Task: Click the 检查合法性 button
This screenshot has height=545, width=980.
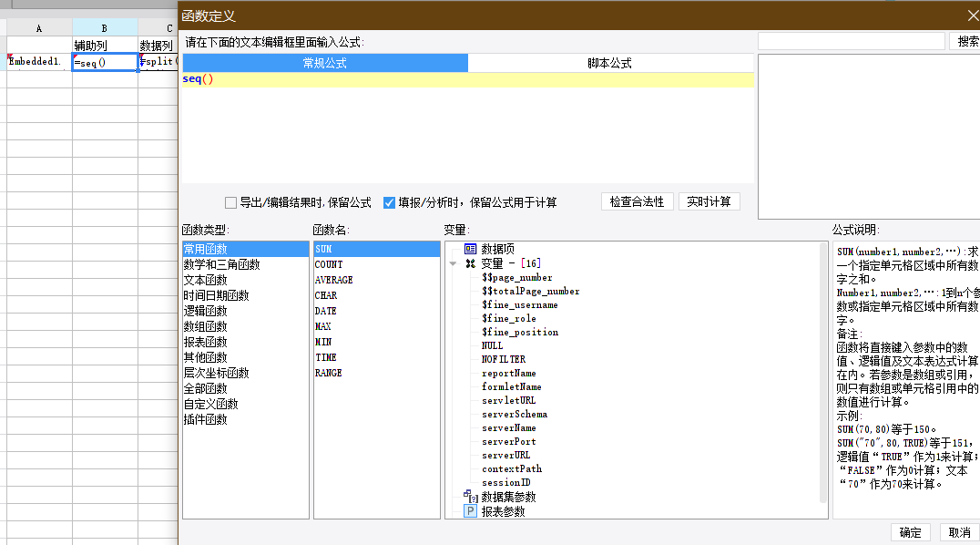Action: pos(637,201)
